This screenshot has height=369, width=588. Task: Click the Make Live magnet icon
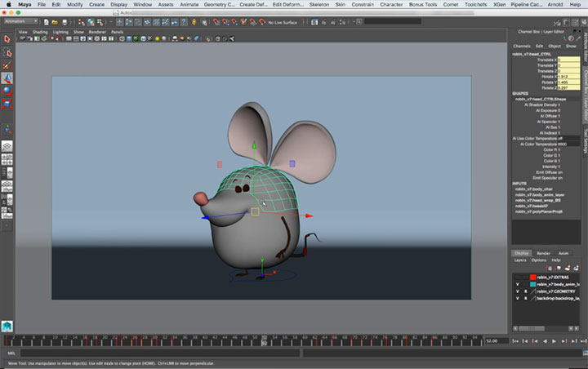(262, 23)
